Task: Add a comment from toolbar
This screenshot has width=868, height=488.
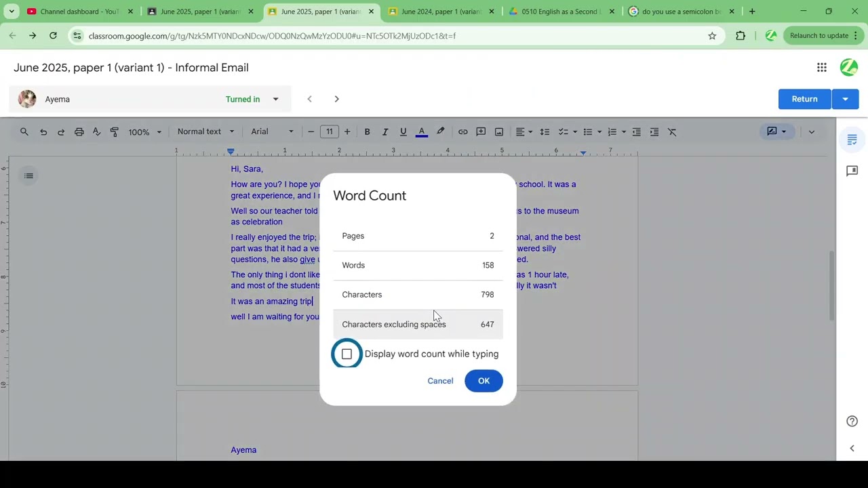Action: (481, 131)
